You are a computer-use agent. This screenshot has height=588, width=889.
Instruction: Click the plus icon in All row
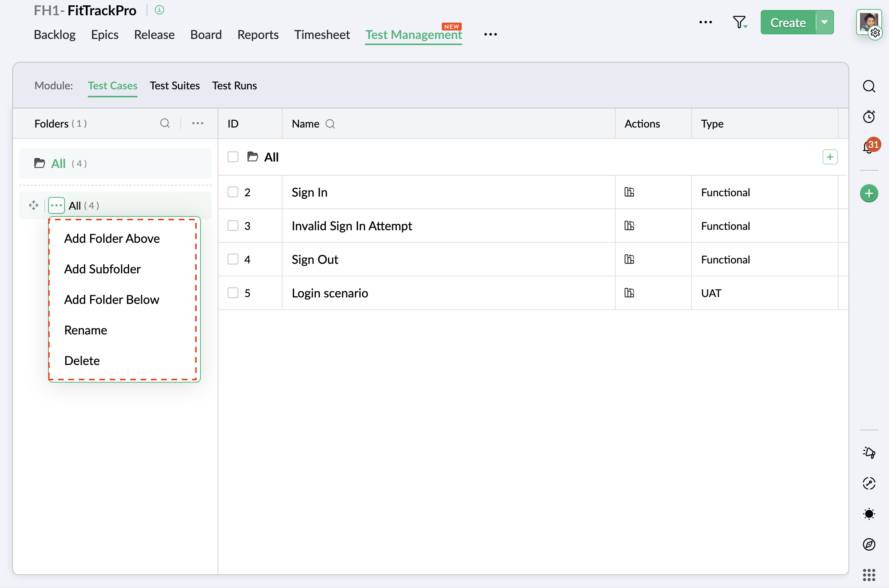tap(830, 157)
